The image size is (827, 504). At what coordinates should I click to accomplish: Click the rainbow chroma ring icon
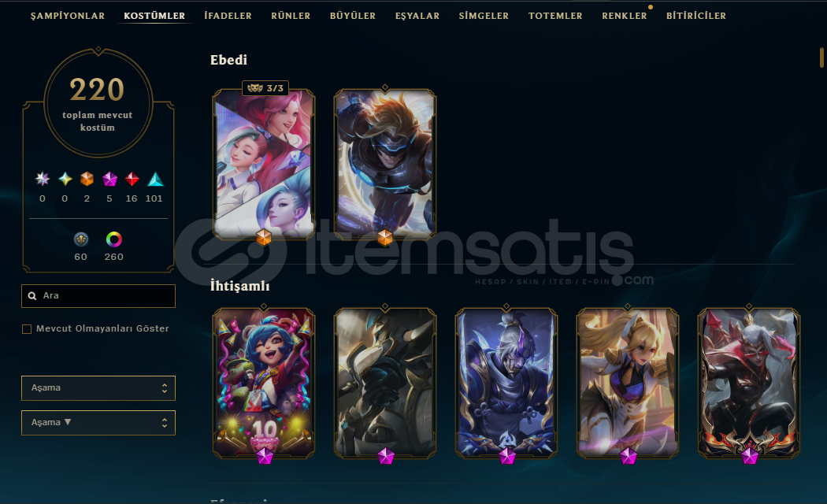114,239
